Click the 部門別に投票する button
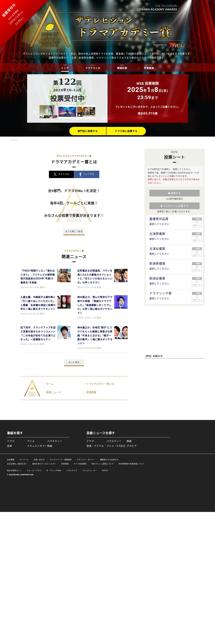The height and width of the screenshot is (644, 215). point(88,131)
